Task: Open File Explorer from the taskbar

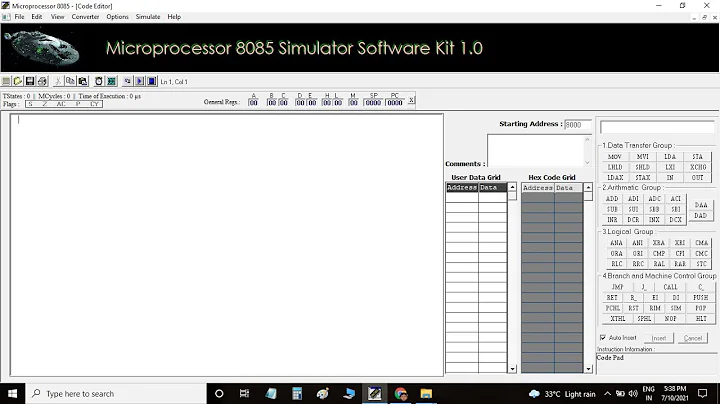Action: (x=426, y=393)
